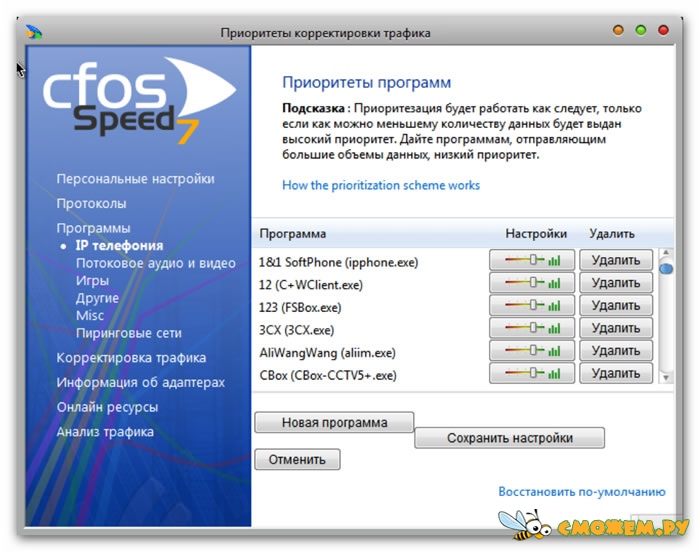Image resolution: width=700 pixels, height=552 pixels.
Task: Select the 3CX (3CX.exe) row text
Action: tap(296, 330)
